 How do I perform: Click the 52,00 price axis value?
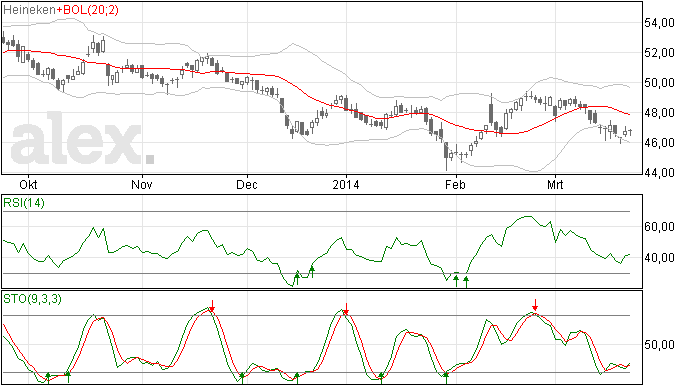point(659,52)
